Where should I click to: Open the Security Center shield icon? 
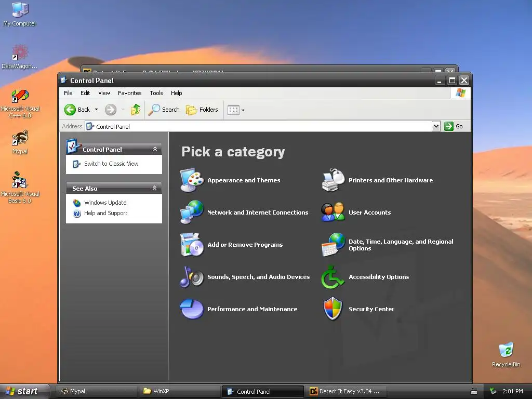click(333, 309)
